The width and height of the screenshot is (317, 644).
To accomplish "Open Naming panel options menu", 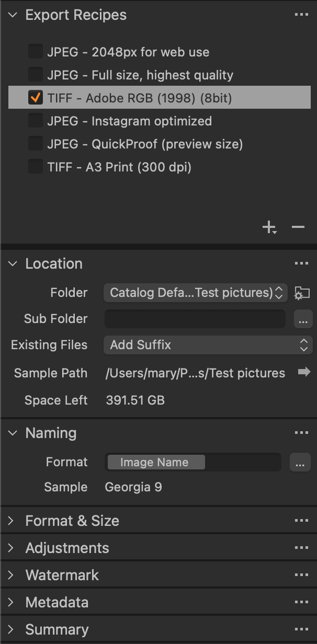I will (301, 433).
